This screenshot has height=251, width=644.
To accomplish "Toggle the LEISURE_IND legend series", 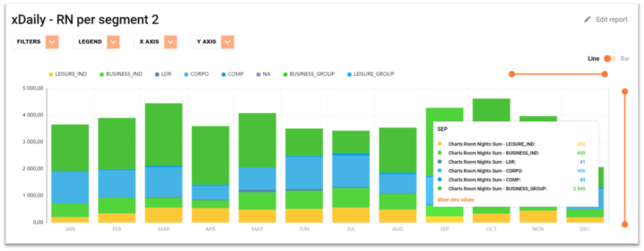I will pyautogui.click(x=68, y=75).
